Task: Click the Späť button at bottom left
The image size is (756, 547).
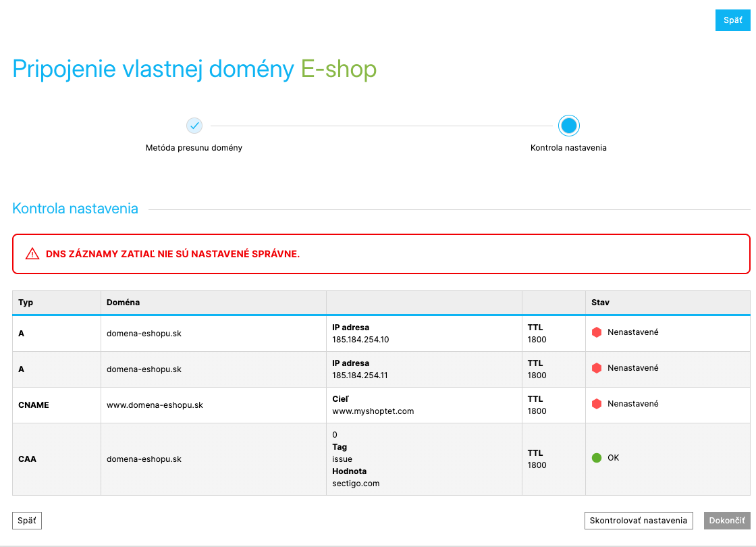Action: (x=27, y=521)
